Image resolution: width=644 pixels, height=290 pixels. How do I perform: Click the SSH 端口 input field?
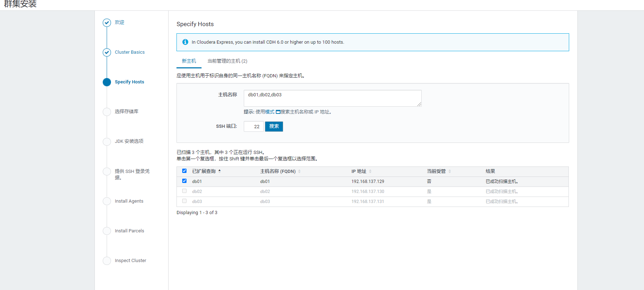(x=254, y=126)
